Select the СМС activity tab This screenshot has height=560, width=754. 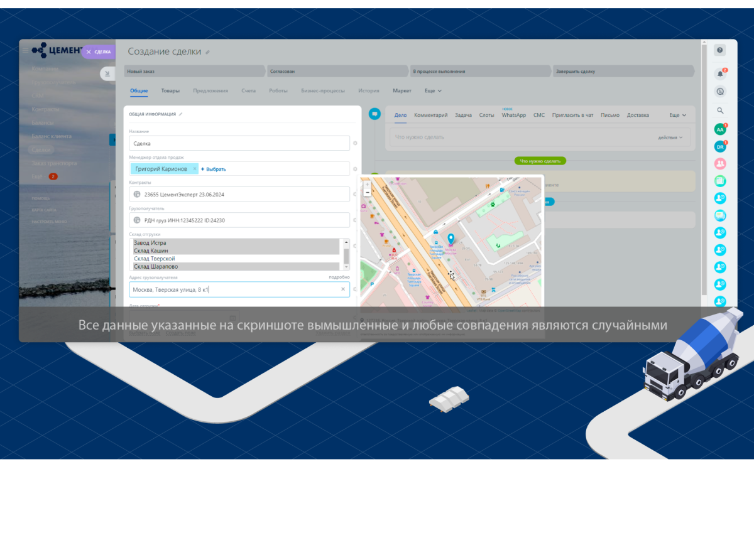point(539,116)
